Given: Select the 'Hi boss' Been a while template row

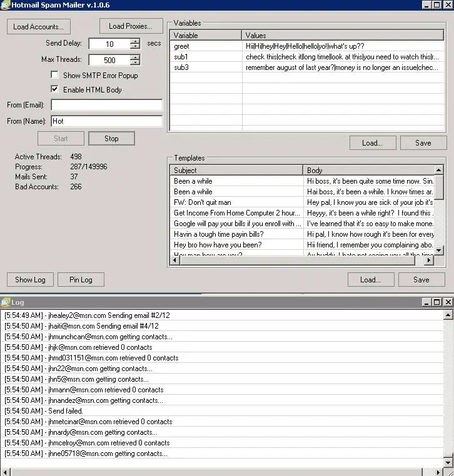Looking at the screenshot, I should coord(302,181).
